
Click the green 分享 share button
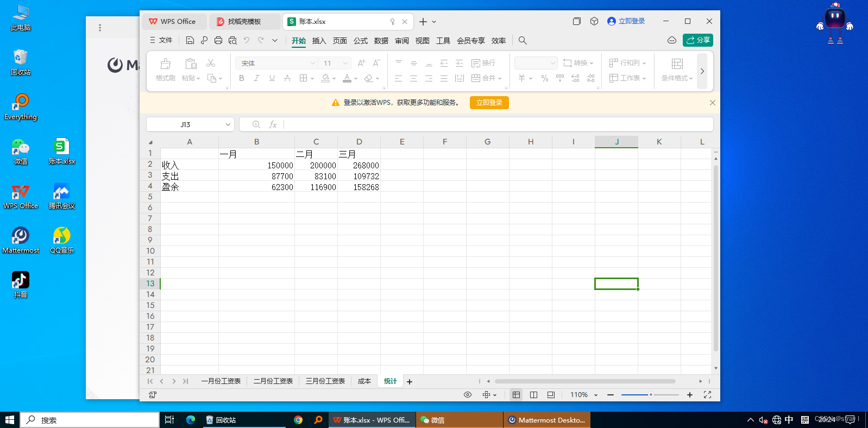click(698, 40)
